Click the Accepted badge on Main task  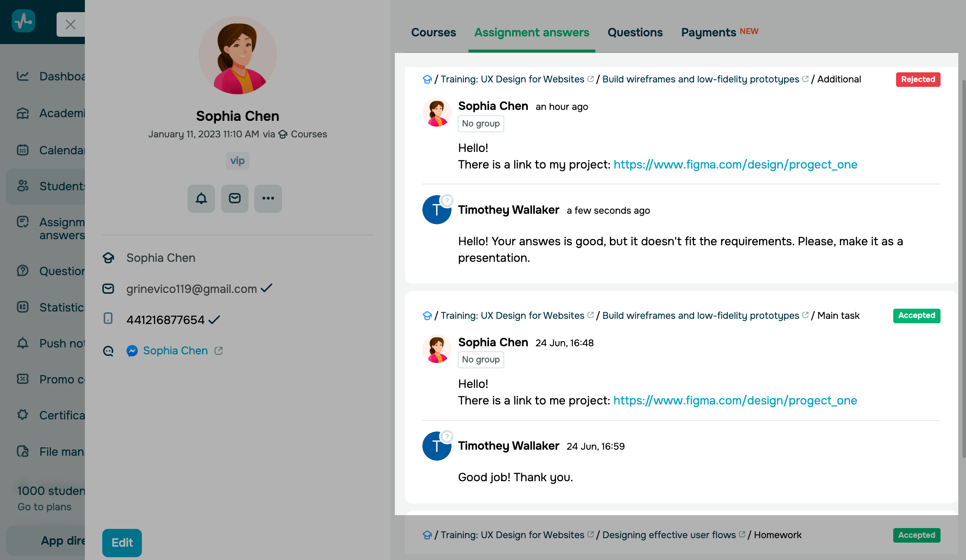tap(916, 316)
